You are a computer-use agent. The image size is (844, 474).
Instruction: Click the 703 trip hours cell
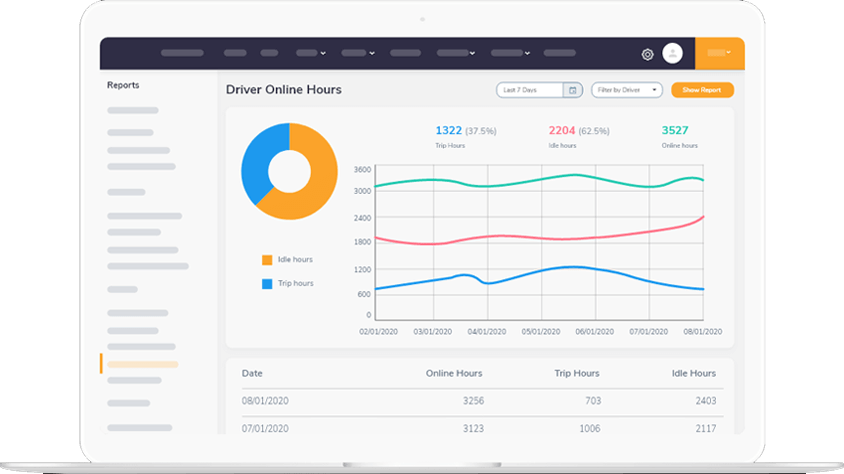pyautogui.click(x=593, y=401)
